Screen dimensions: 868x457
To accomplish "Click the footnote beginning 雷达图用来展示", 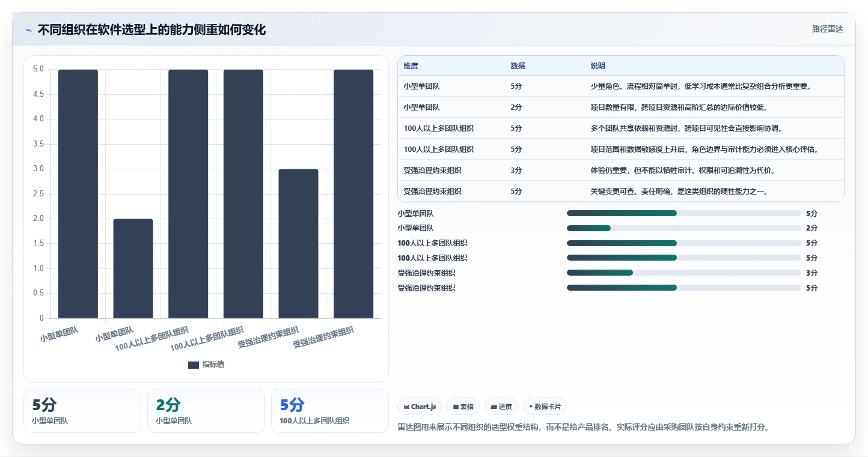I will pyautogui.click(x=583, y=428).
